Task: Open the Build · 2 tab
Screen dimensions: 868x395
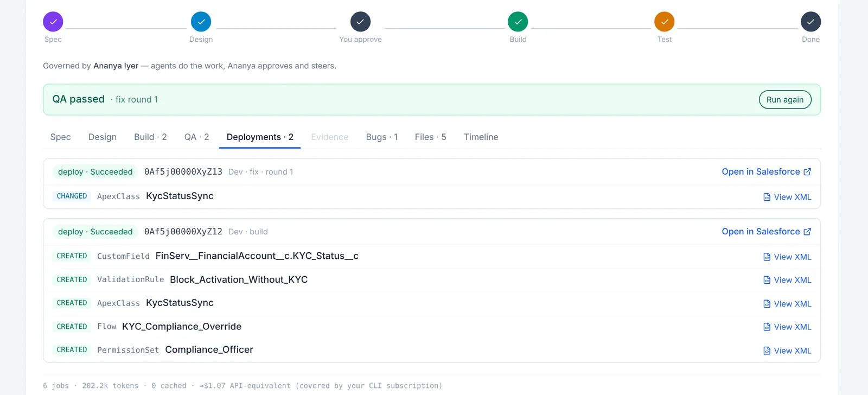Action: pos(150,137)
